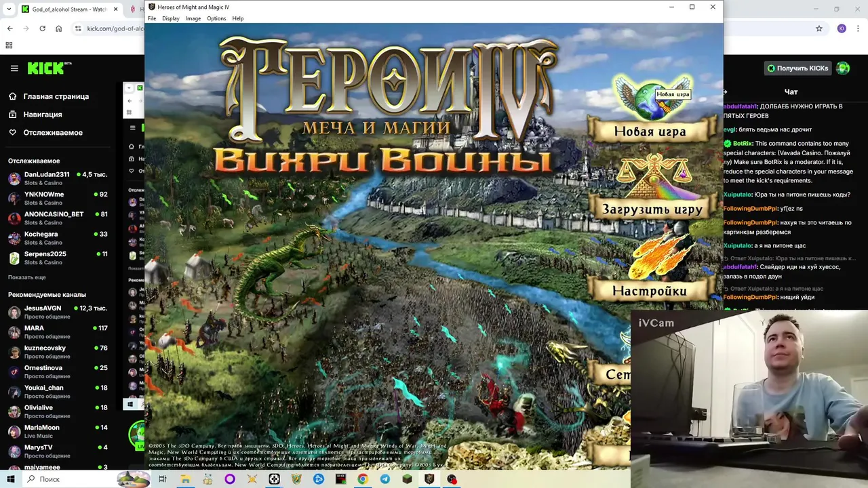Open Chrome apps grid shortcut
Image resolution: width=868 pixels, height=488 pixels.
tap(9, 45)
